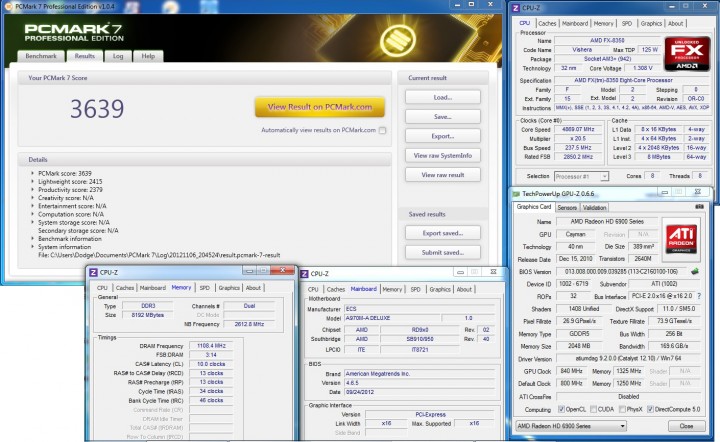Click Submit saved... button

pyautogui.click(x=443, y=252)
